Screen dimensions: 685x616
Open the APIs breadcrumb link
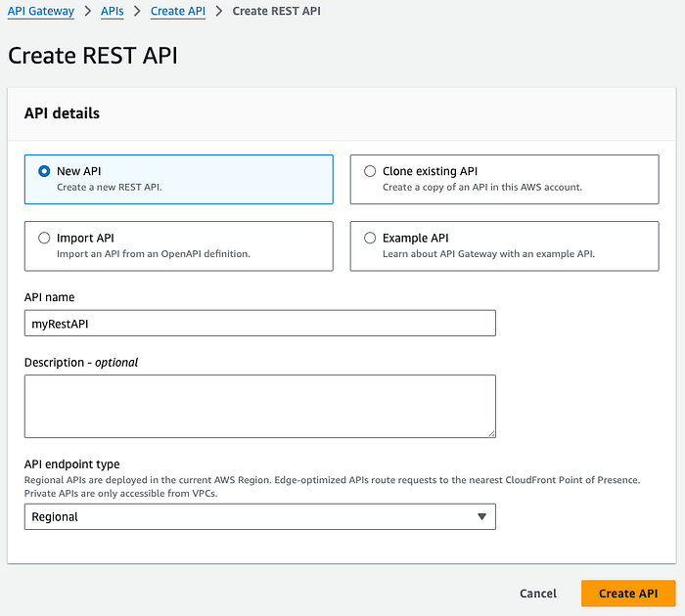click(x=113, y=11)
